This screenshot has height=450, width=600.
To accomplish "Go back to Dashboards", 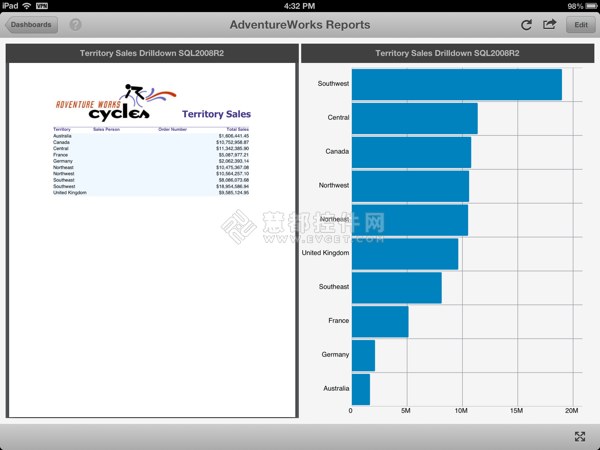I will coord(31,24).
